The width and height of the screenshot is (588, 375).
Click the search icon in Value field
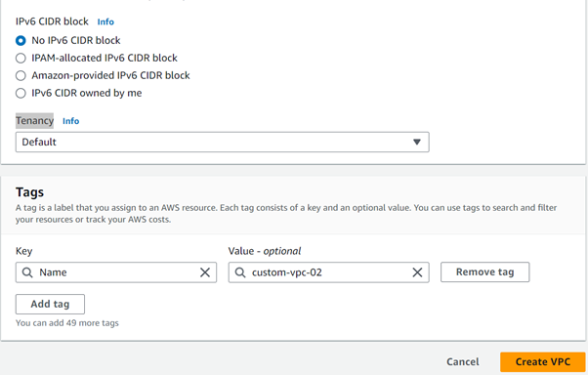click(x=240, y=272)
